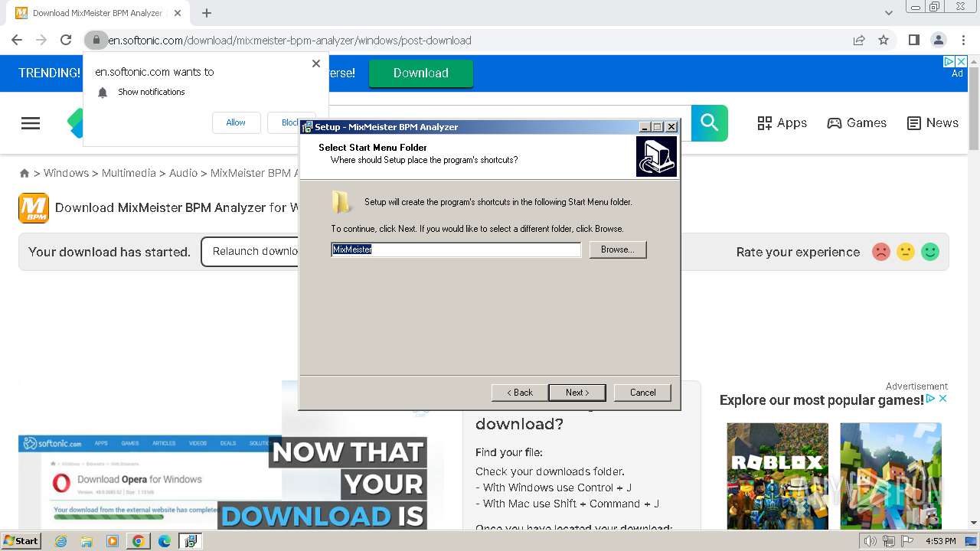Screen dimensions: 980x551
Task: Share this page via the address bar icon
Action: (x=859, y=40)
